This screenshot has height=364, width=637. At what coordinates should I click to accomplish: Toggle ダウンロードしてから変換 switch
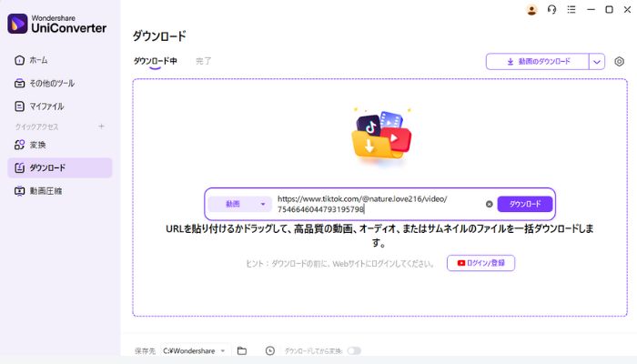pos(353,350)
